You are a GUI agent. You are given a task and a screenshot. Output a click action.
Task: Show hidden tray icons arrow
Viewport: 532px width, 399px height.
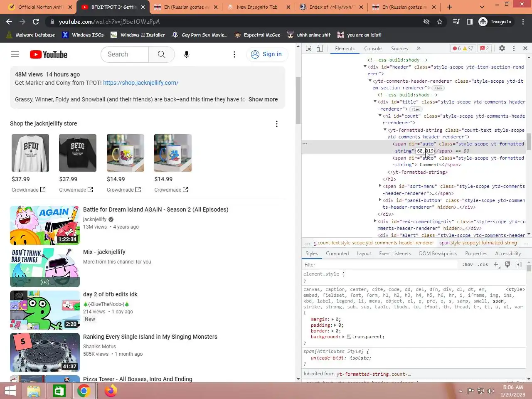pos(461,391)
